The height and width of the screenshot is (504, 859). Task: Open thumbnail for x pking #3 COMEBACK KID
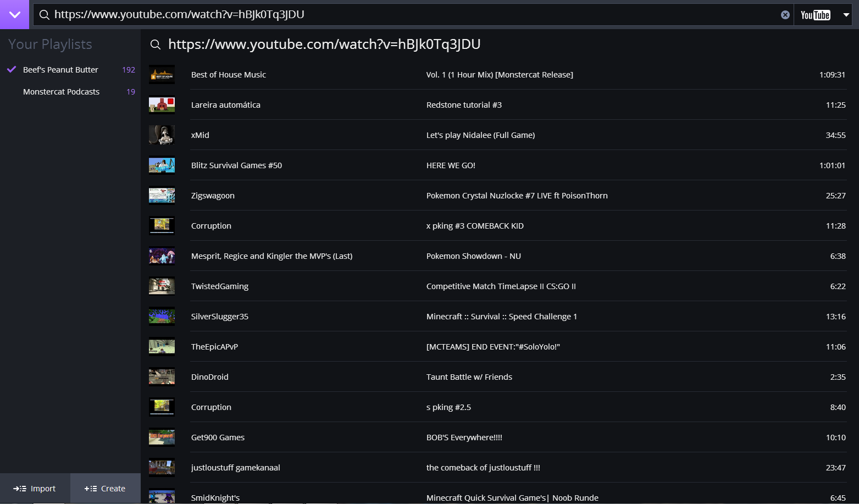pyautogui.click(x=162, y=226)
